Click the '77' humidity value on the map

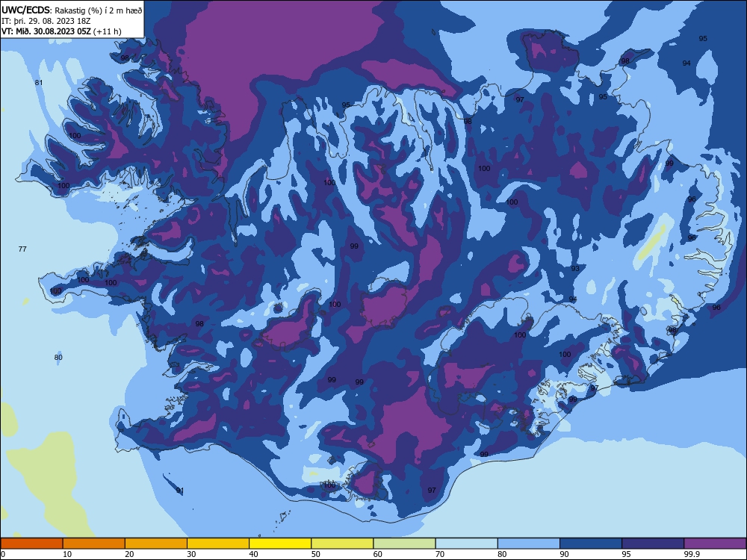[x=22, y=249]
